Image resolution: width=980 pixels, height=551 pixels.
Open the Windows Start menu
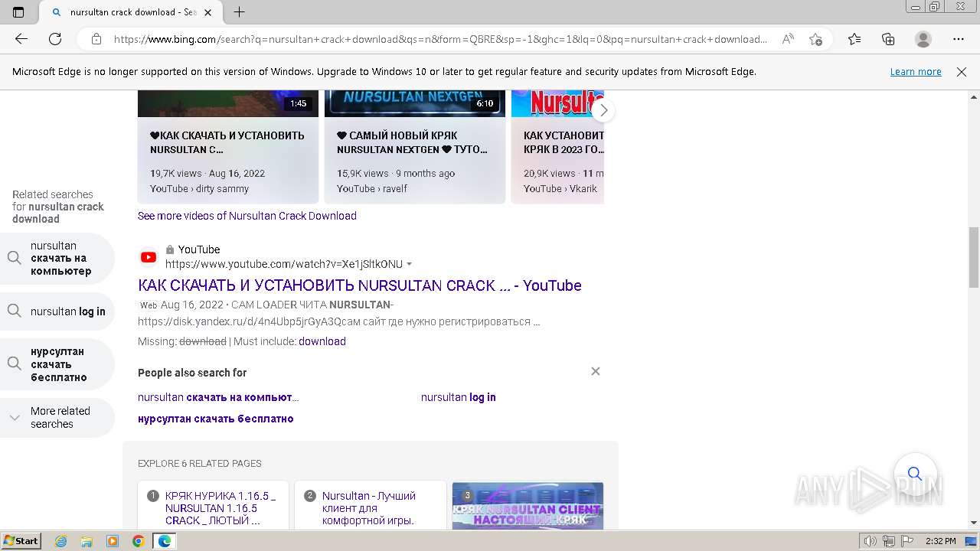(x=21, y=541)
